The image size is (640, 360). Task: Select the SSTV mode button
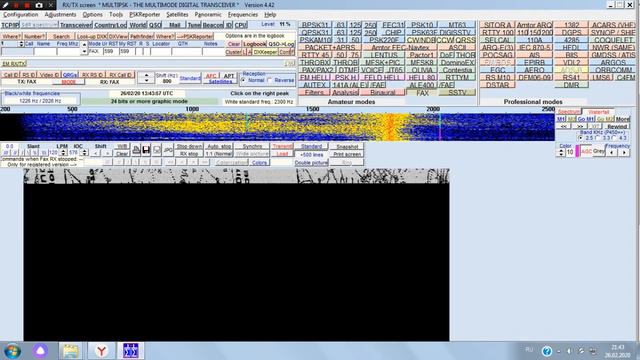pos(457,93)
